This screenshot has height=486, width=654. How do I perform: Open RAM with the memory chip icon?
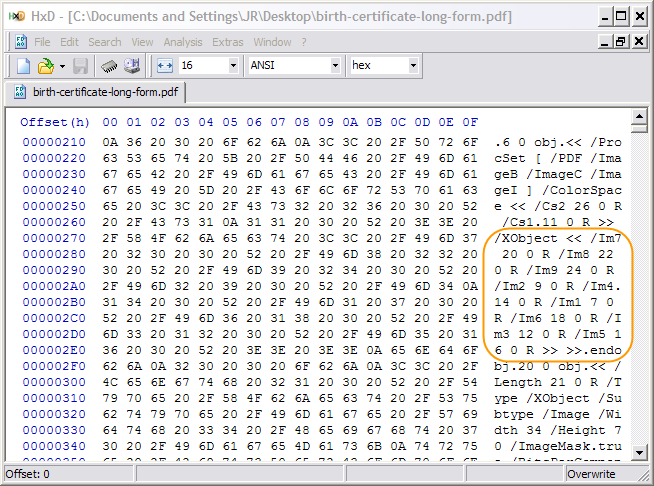tap(109, 66)
